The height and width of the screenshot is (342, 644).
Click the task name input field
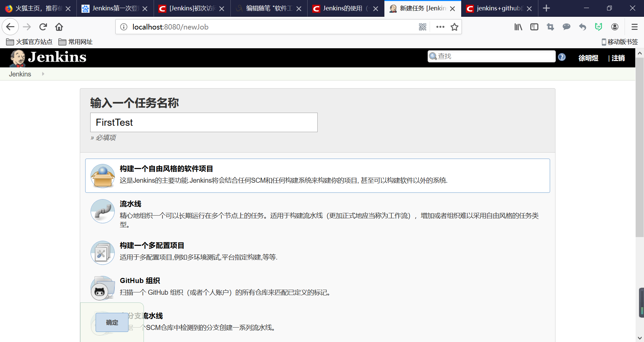(x=204, y=122)
